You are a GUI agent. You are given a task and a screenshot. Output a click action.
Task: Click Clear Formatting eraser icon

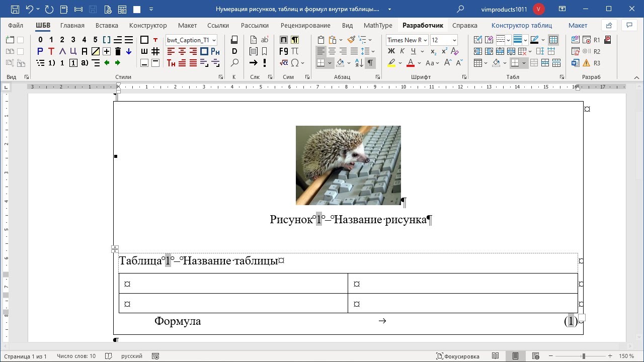point(455,51)
